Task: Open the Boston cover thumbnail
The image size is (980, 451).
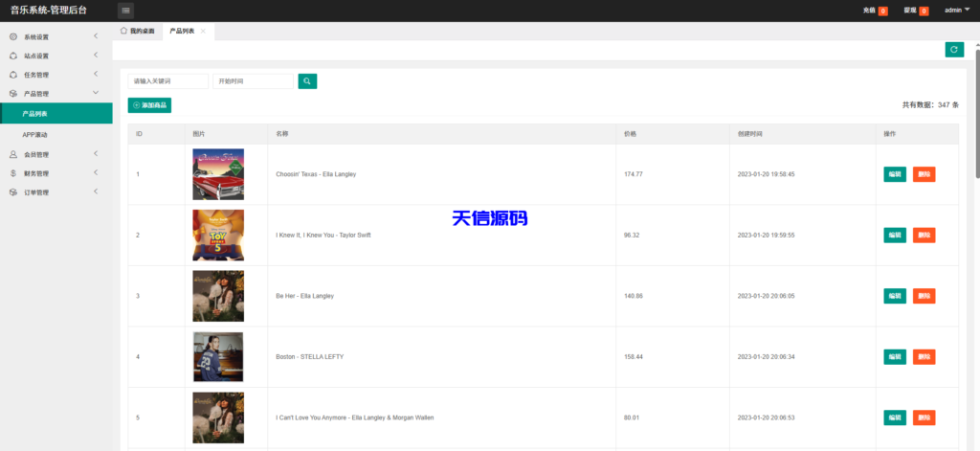Action: pos(218,356)
